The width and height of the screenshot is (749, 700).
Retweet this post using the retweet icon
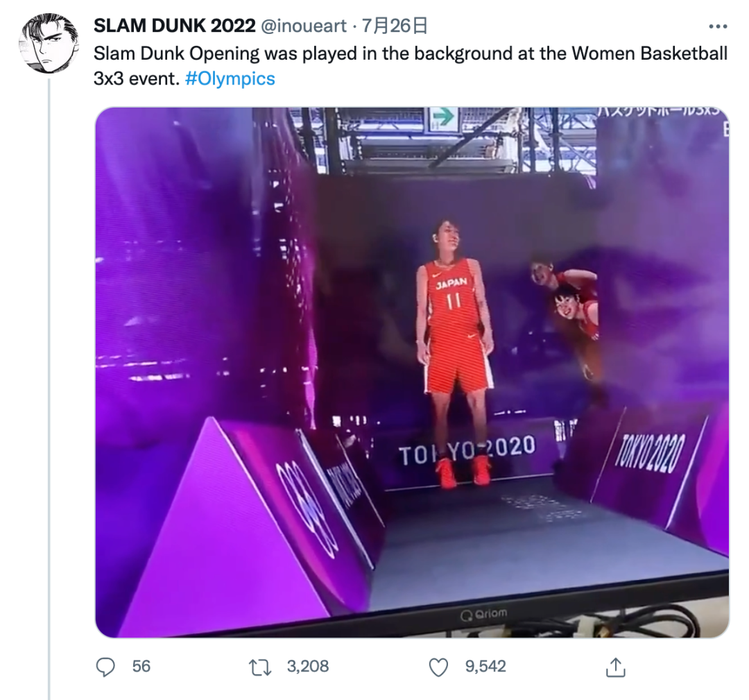click(x=260, y=667)
